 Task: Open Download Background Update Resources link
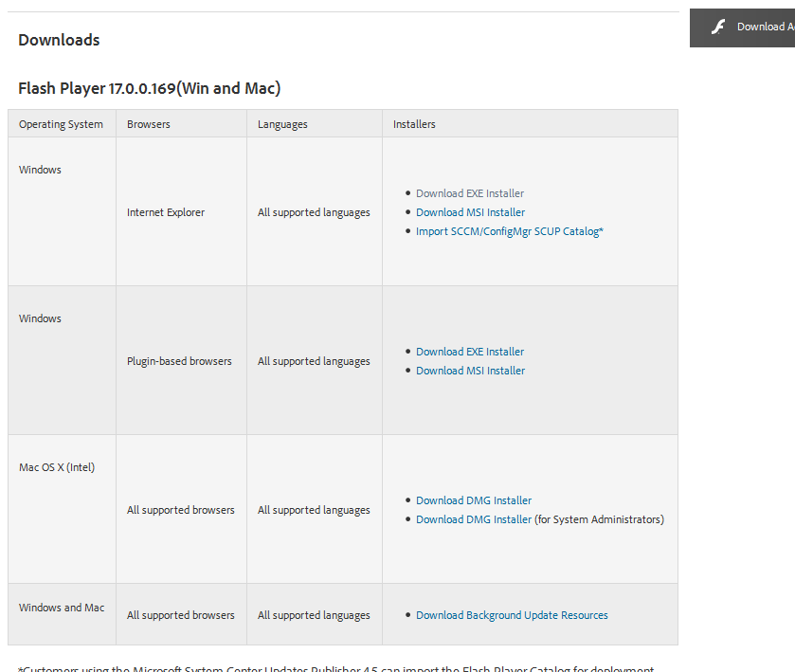click(512, 615)
